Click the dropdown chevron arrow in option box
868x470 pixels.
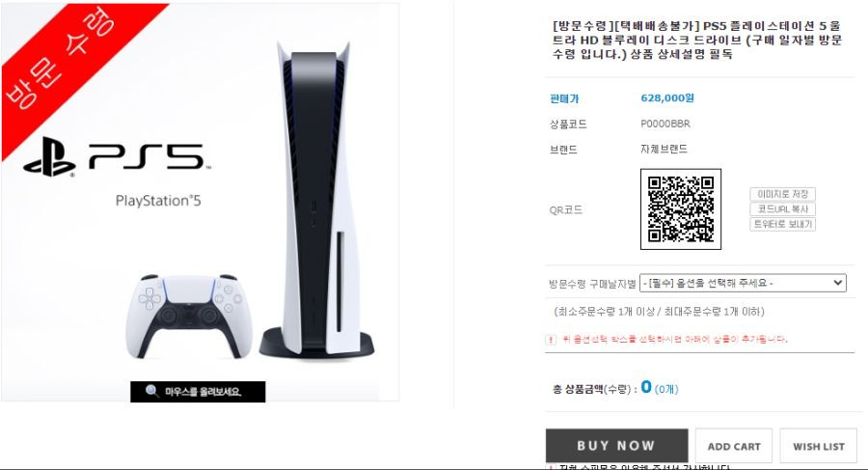point(837,283)
